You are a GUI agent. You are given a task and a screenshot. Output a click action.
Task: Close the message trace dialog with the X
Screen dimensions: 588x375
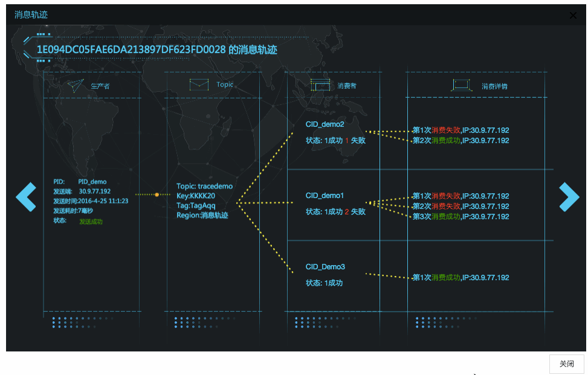573,15
